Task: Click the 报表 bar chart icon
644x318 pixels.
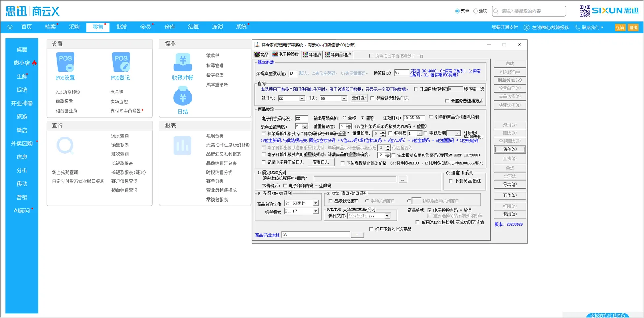Action: click(183, 145)
